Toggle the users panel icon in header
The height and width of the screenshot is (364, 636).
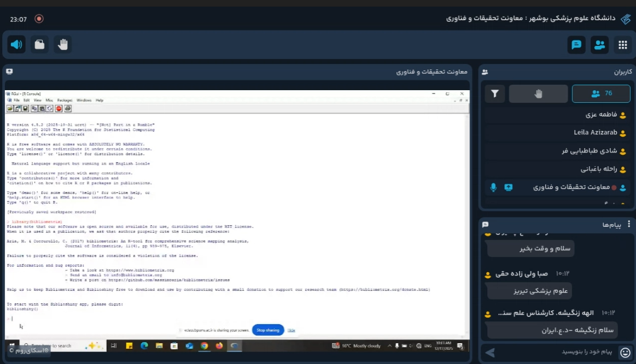pos(599,45)
